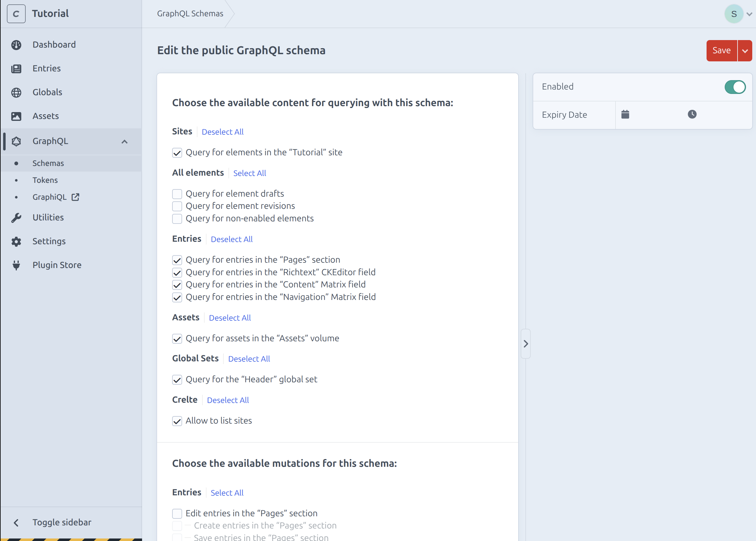The height and width of the screenshot is (541, 756).
Task: Click the Plugin Store plug icon
Action: (x=16, y=265)
